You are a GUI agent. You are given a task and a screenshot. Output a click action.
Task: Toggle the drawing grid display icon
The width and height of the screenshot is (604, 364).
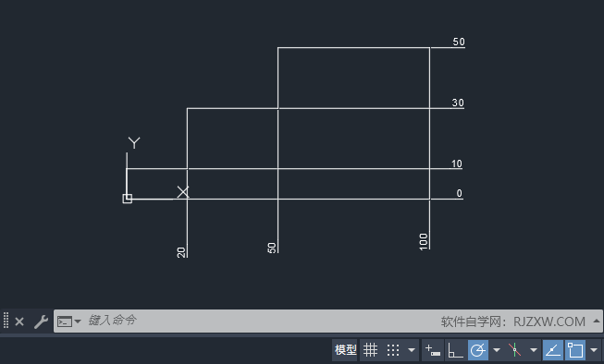370,350
